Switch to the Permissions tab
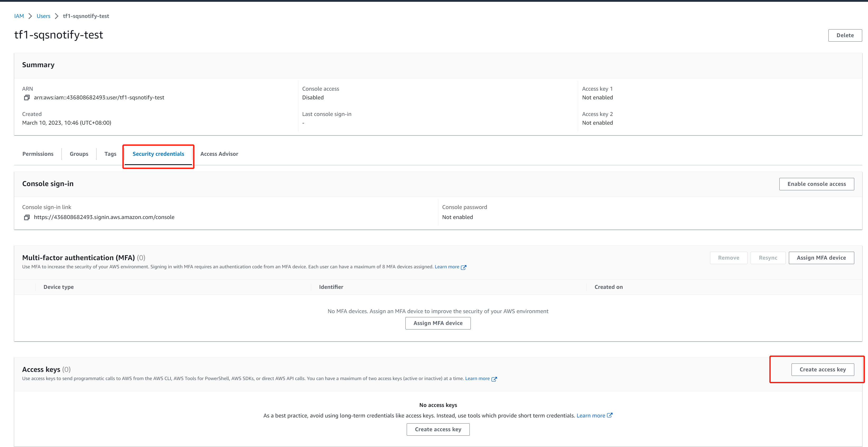Screen dimensions: 868x447 click(38, 154)
